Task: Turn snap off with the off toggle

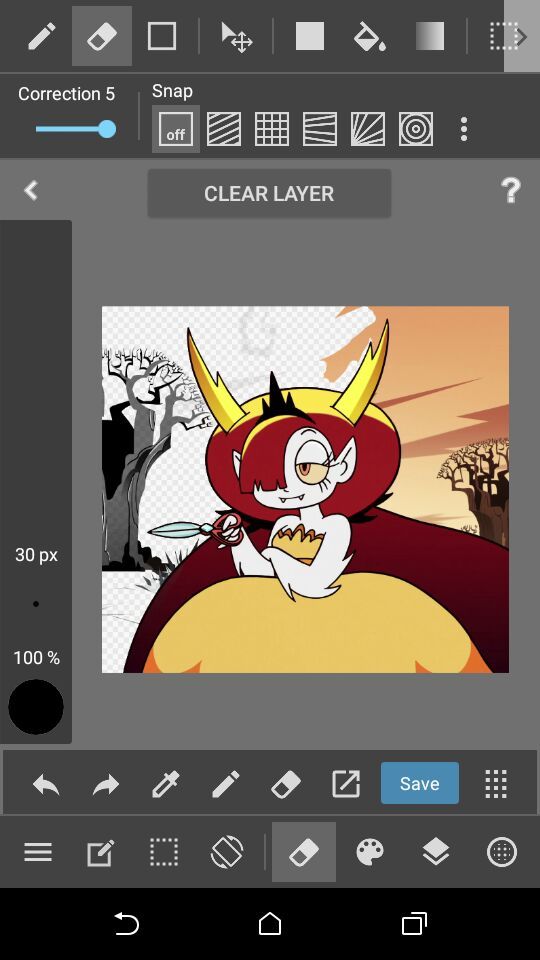Action: point(176,129)
